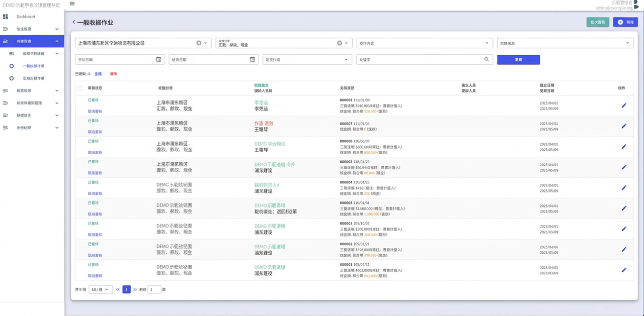
Task: Edit receipt 000001 with pencil icon
Action: pos(624,270)
